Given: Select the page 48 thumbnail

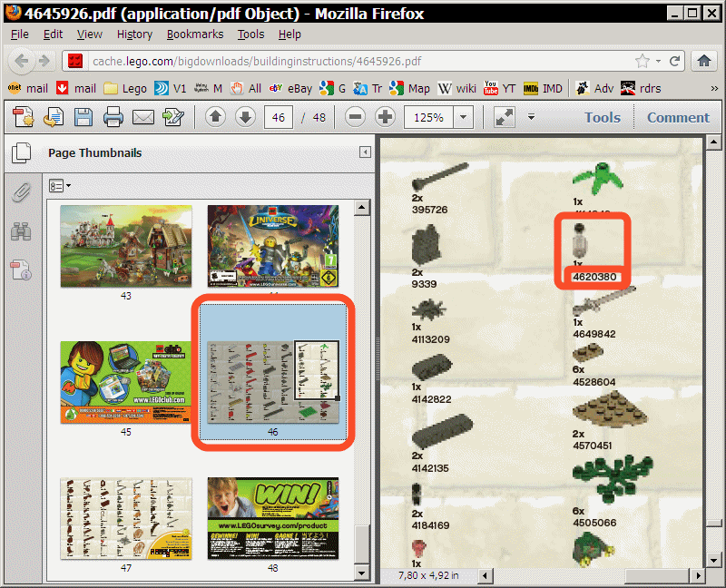Looking at the screenshot, I should click(273, 518).
